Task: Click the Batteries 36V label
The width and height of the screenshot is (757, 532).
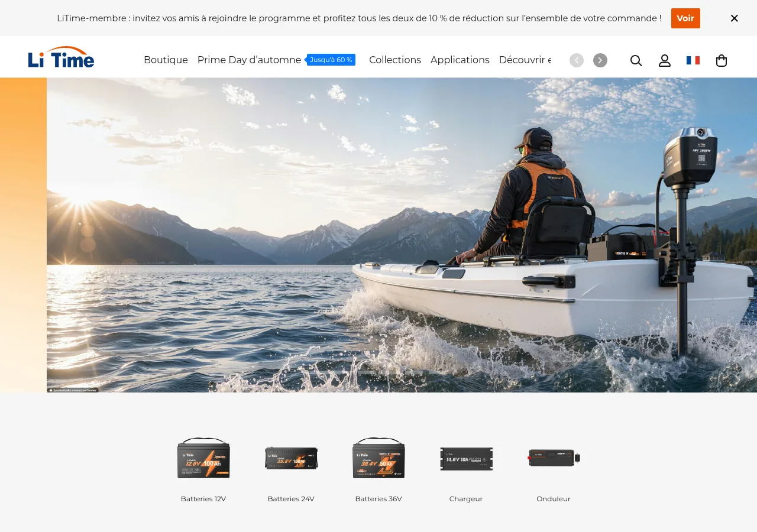Action: [x=378, y=499]
